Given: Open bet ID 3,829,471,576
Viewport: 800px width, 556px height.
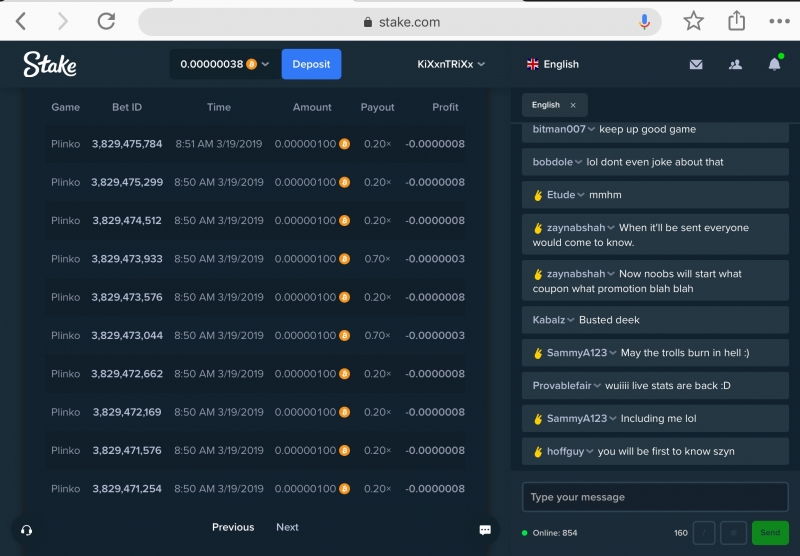Looking at the screenshot, I should click(127, 450).
